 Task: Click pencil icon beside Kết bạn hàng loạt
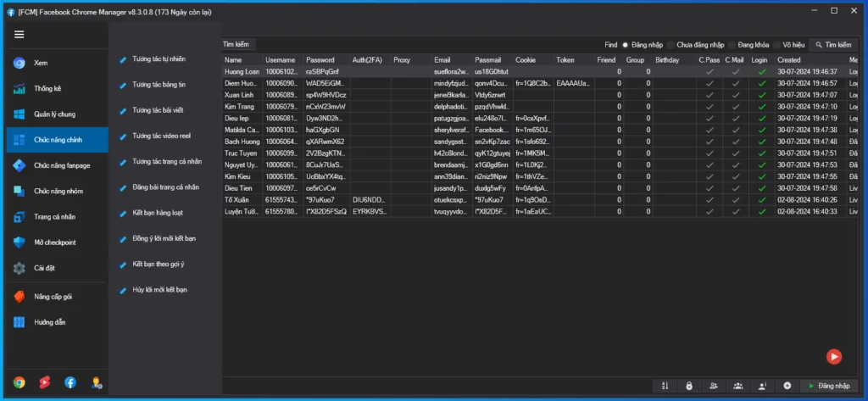tap(123, 214)
